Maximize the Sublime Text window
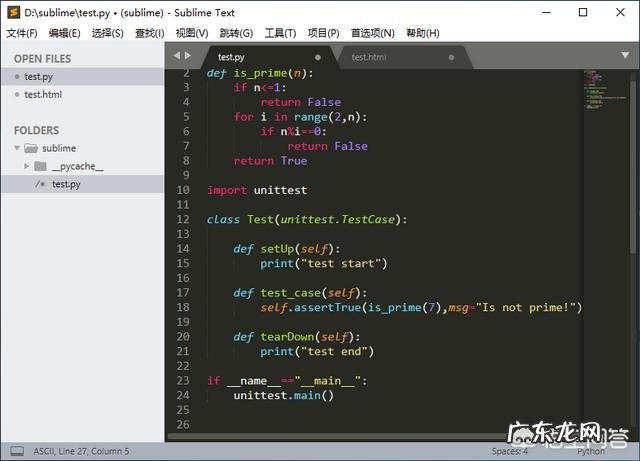 583,12
